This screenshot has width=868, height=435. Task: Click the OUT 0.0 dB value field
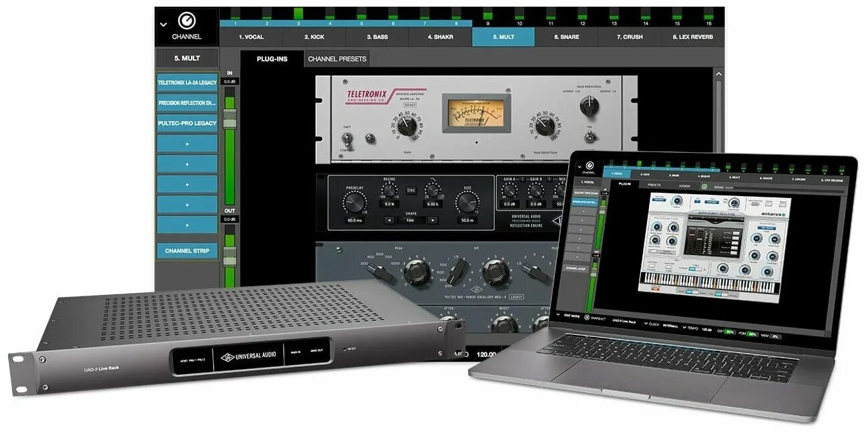coord(230,219)
